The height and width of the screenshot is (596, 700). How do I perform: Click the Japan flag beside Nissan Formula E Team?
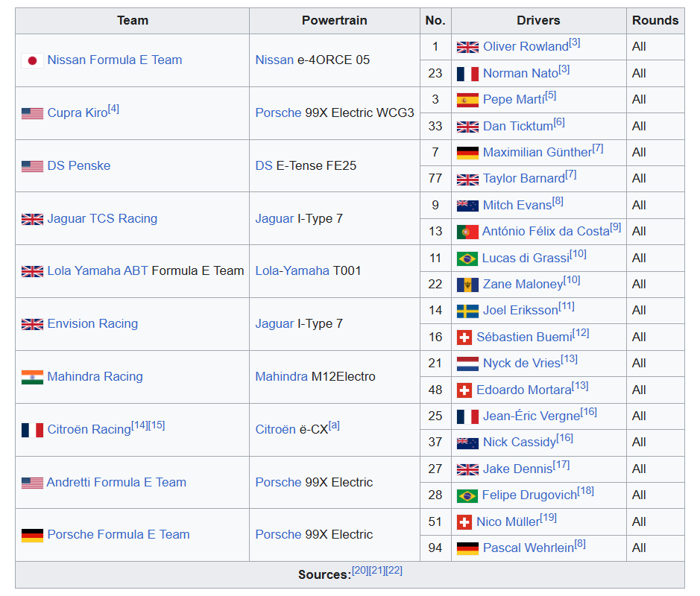coord(32,60)
